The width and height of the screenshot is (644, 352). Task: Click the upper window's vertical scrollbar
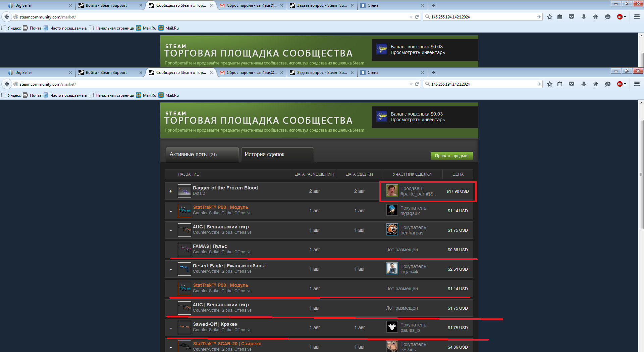[641, 60]
